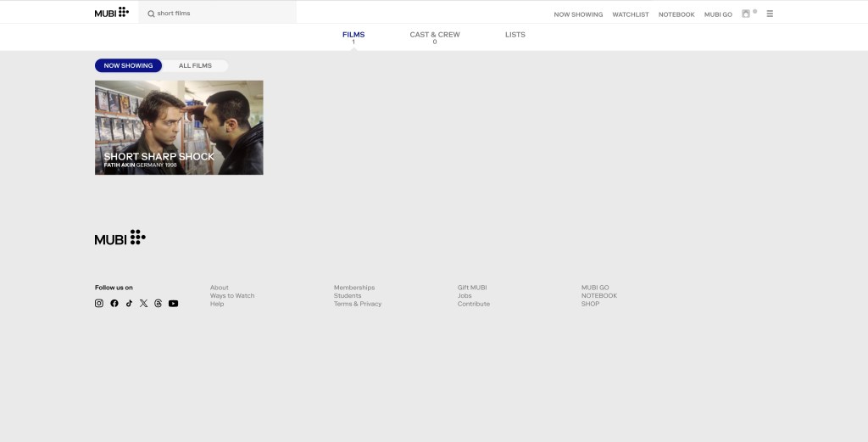Go to MUBI's YouTube channel
Screen dimensions: 868x442
tap(173, 303)
